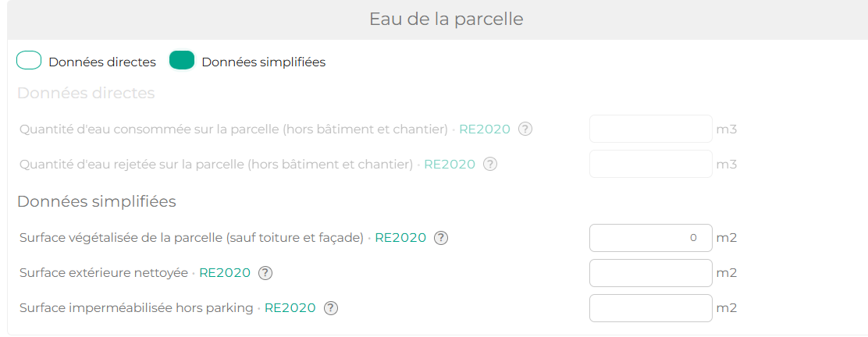Show help for Surface végétalisée de la parcelle
This screenshot has width=868, height=337.
(441, 238)
